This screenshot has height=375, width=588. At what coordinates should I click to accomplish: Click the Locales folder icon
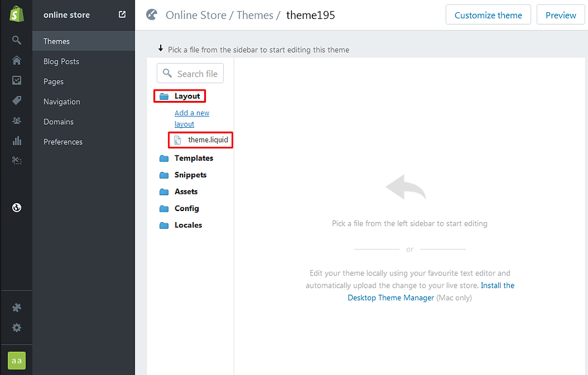coord(164,225)
